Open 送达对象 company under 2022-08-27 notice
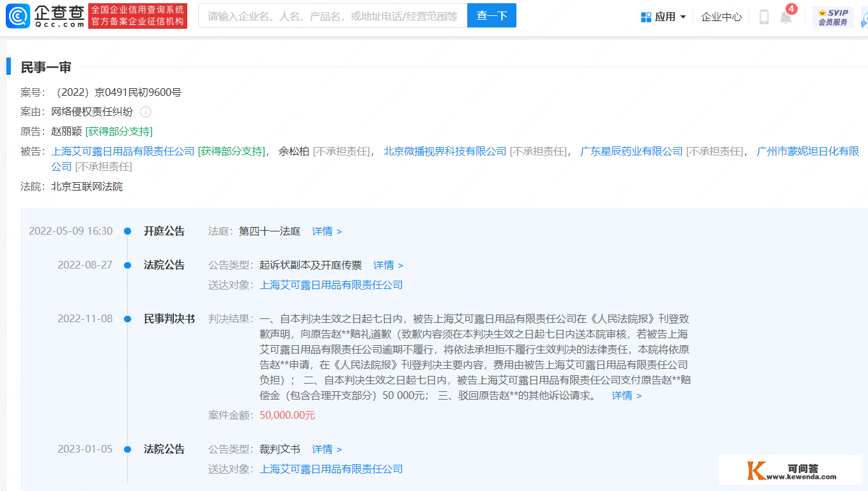This screenshot has height=491, width=868. click(331, 284)
